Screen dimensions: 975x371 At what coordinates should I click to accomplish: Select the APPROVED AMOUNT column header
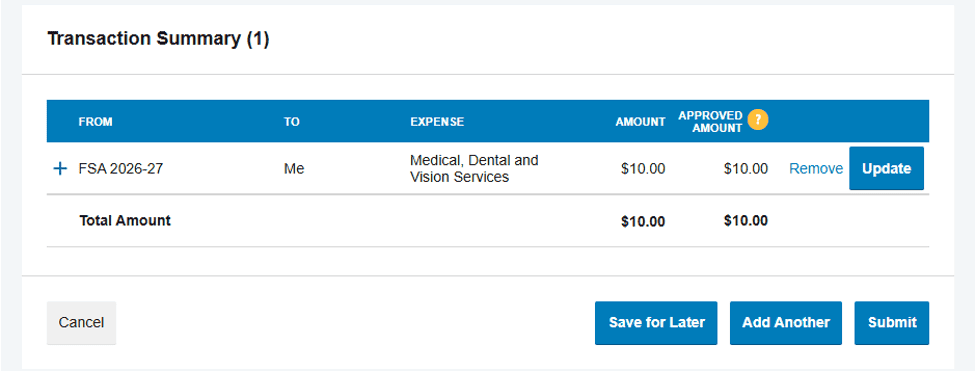[x=711, y=122]
